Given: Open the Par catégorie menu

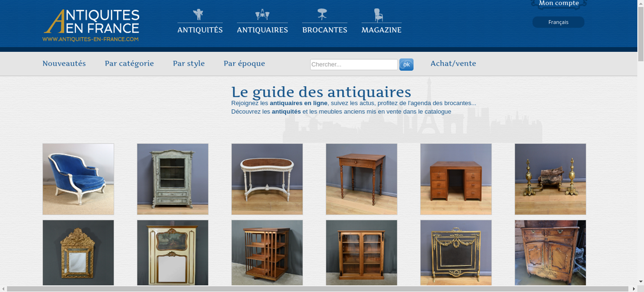Looking at the screenshot, I should click(x=129, y=64).
